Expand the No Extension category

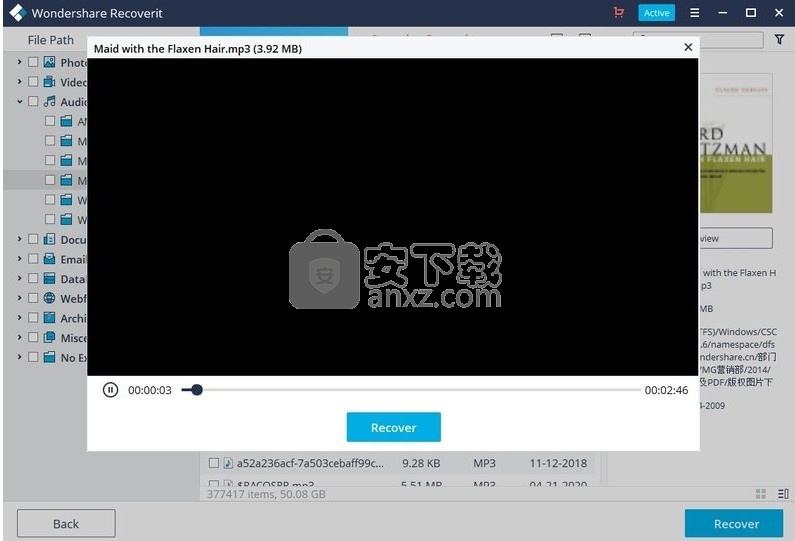coord(19,357)
